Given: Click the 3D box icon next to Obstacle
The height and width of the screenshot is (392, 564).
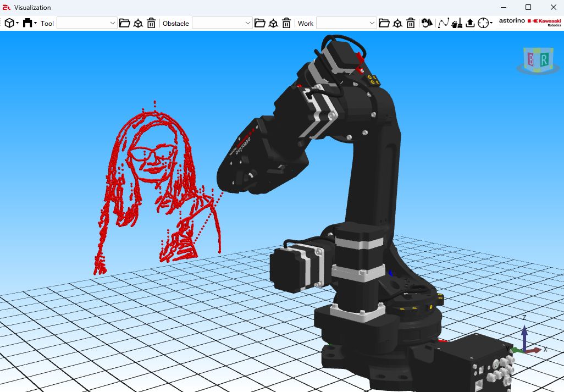Looking at the screenshot, I should pyautogui.click(x=273, y=23).
